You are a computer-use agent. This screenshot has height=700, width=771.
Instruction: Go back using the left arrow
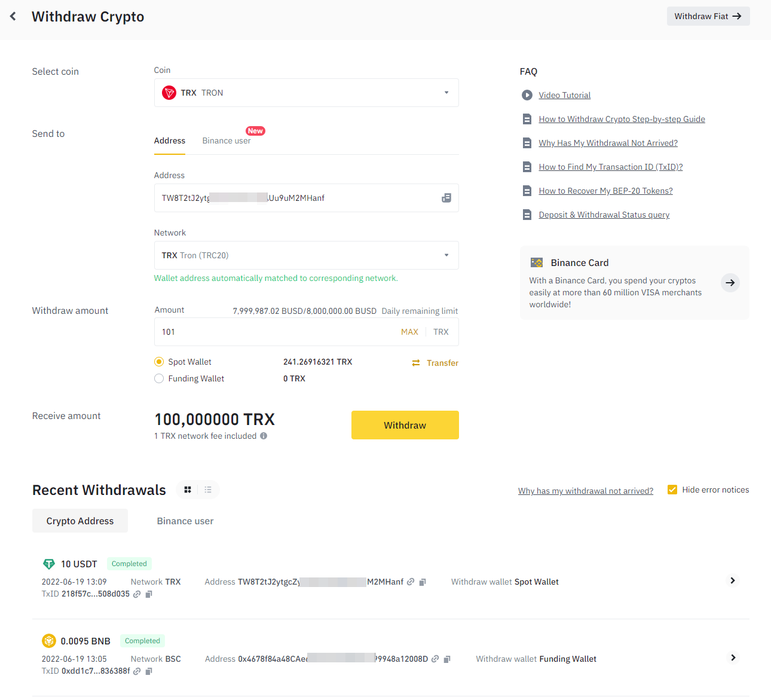13,17
